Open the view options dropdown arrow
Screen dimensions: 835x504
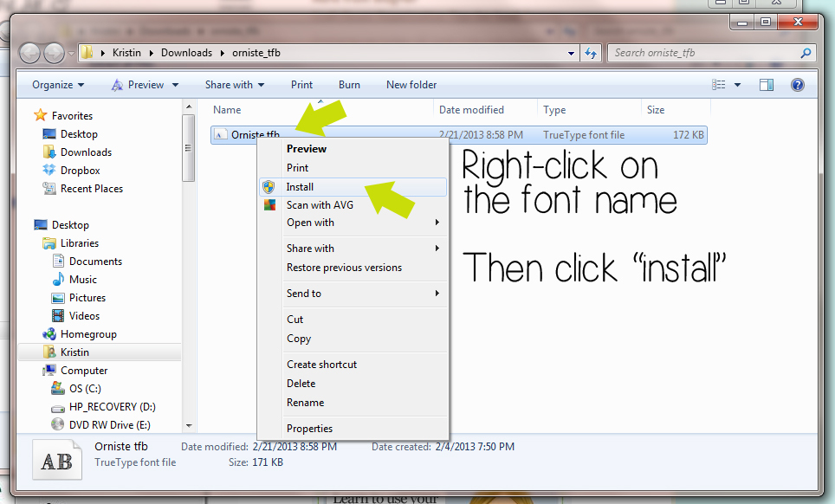[737, 85]
